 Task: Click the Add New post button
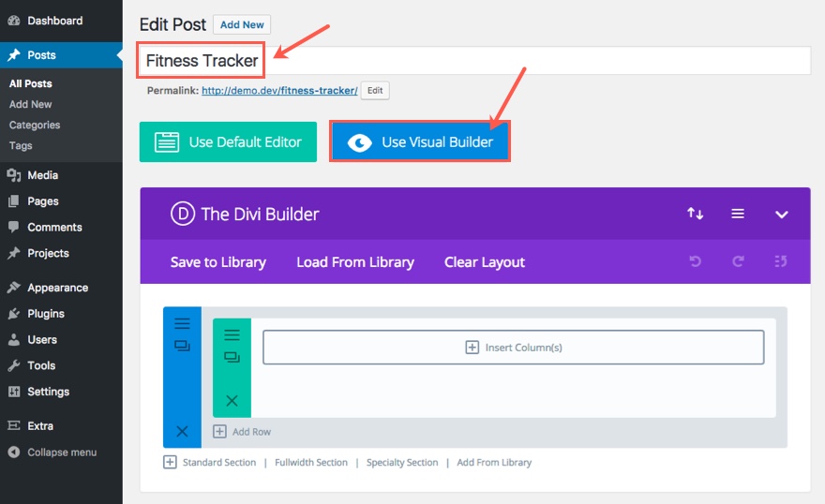242,24
